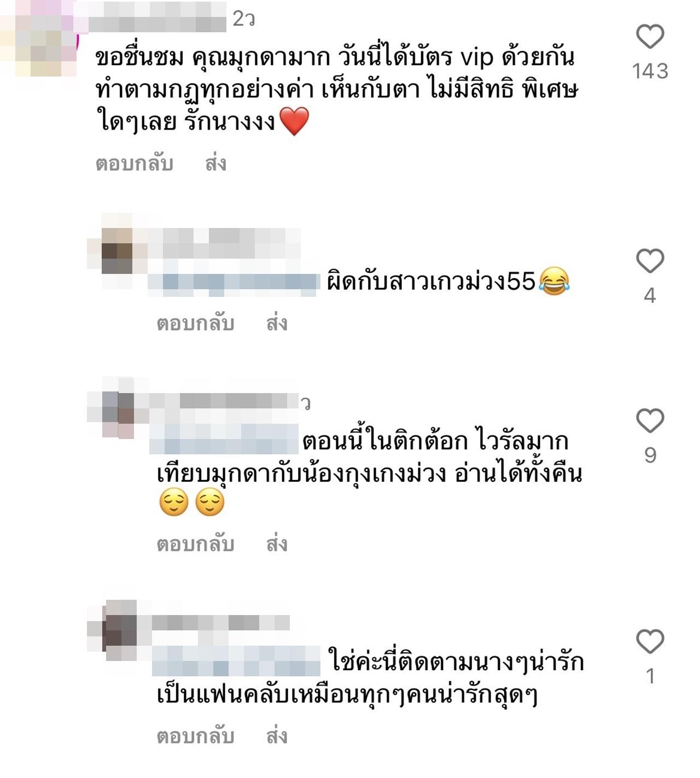
Task: Tap ตอบกลับ under the vip ticket comment
Action: coord(135,163)
